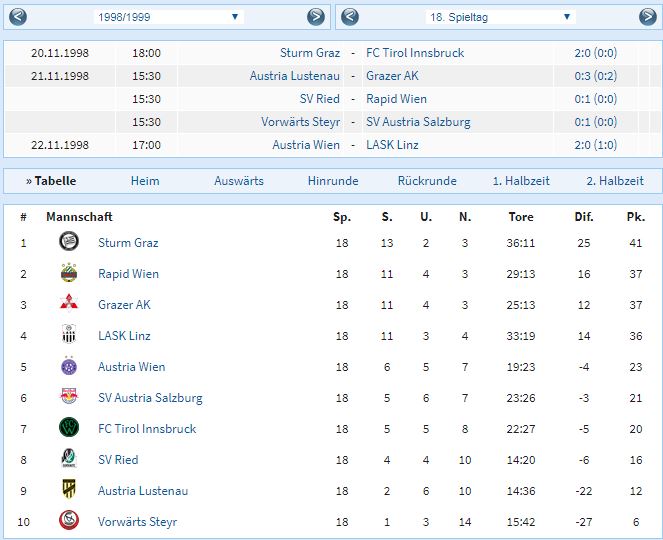Go to previous season arrow
The width and height of the screenshot is (663, 540).
click(x=18, y=17)
